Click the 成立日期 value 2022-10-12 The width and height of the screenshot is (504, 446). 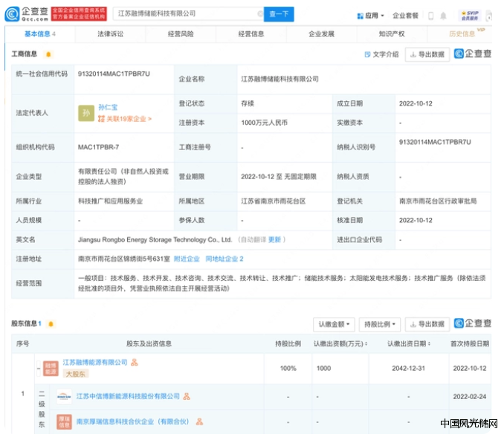416,103
